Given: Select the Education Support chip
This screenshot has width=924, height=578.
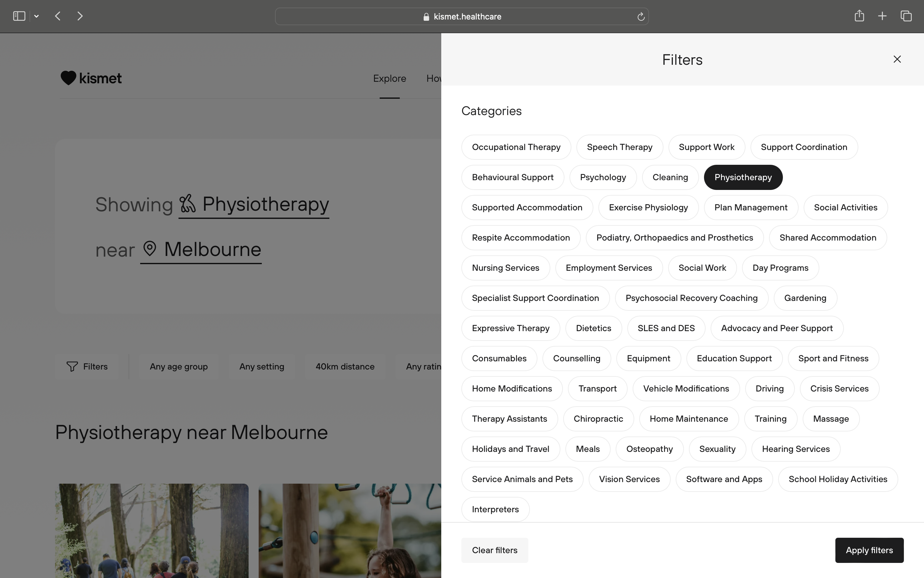Looking at the screenshot, I should click(x=734, y=358).
